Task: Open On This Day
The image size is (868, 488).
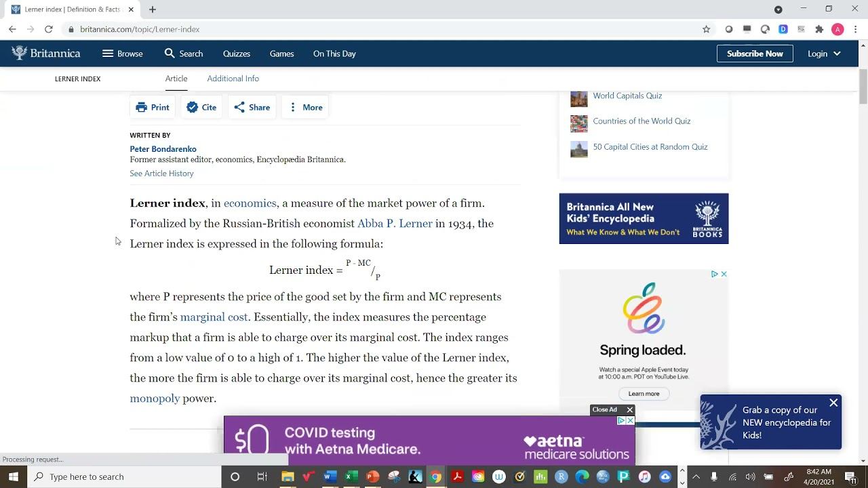Action: [334, 54]
